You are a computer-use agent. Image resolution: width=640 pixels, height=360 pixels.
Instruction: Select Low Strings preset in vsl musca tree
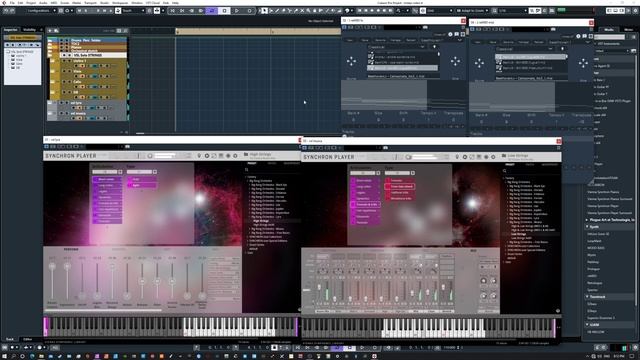[x=519, y=234]
